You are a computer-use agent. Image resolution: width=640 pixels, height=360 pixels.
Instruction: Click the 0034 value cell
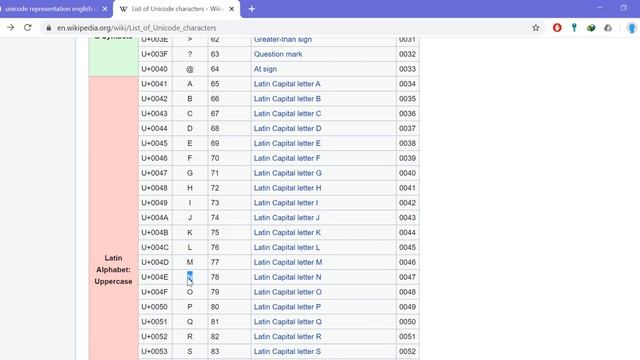[x=407, y=84]
